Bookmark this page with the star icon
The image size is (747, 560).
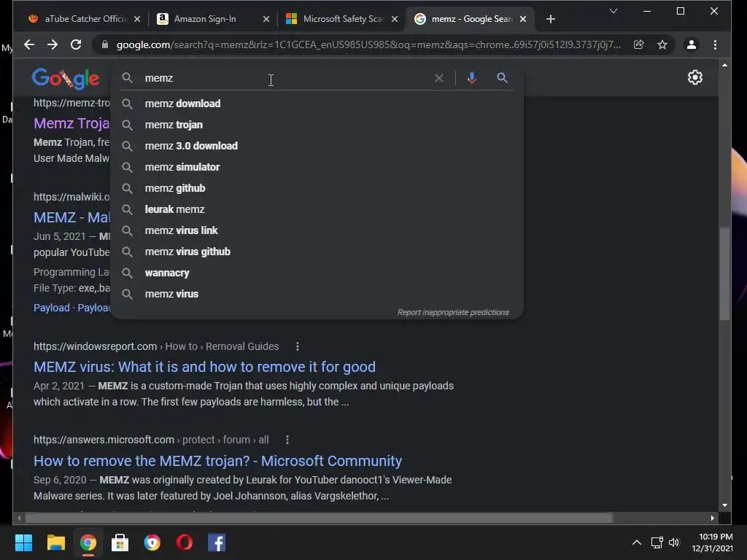pos(662,44)
